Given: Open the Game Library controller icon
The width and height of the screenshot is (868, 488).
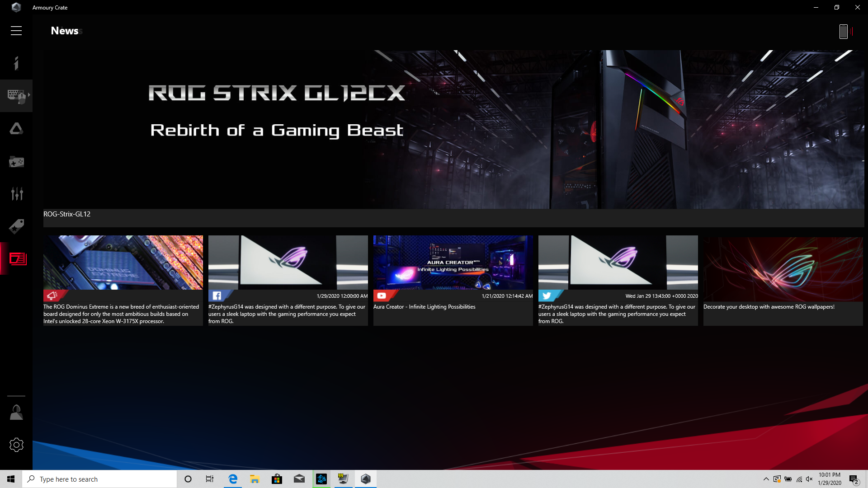Looking at the screenshot, I should (16, 161).
